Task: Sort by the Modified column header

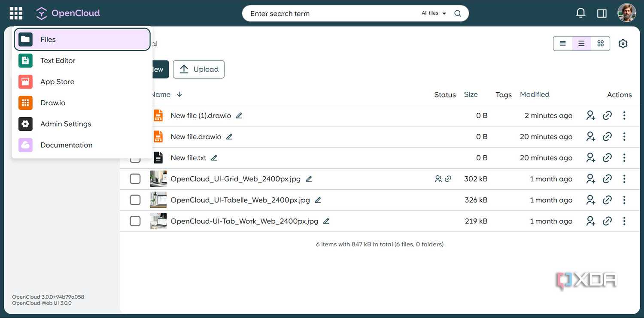Action: pyautogui.click(x=535, y=94)
